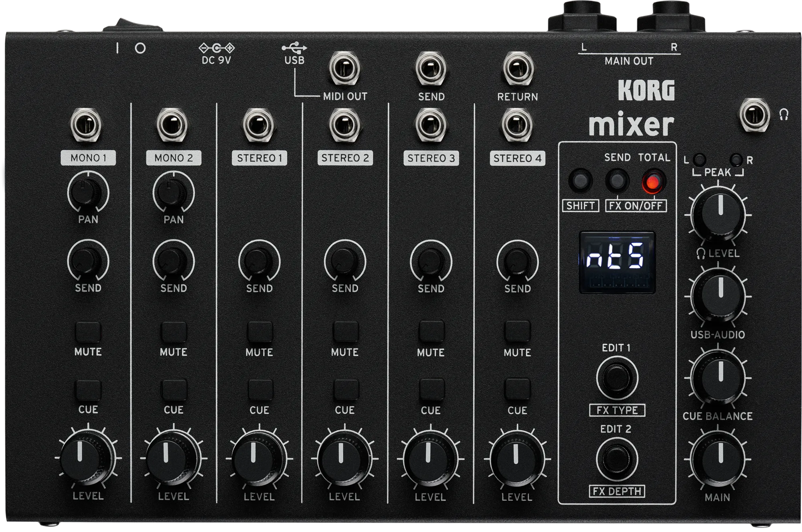
Task: Enable CUE on STEREO 1 channel
Action: [259, 390]
